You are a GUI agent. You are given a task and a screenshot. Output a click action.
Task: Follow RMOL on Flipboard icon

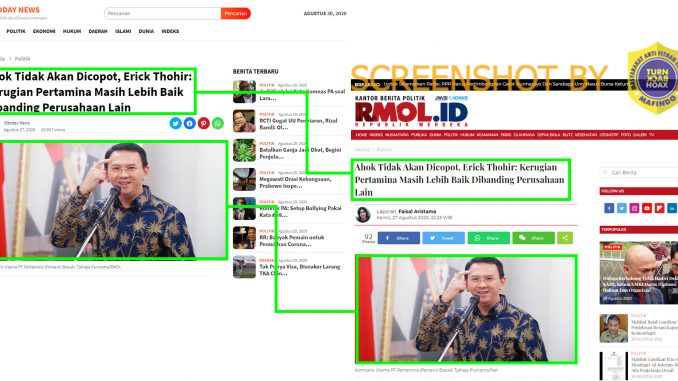point(659,208)
